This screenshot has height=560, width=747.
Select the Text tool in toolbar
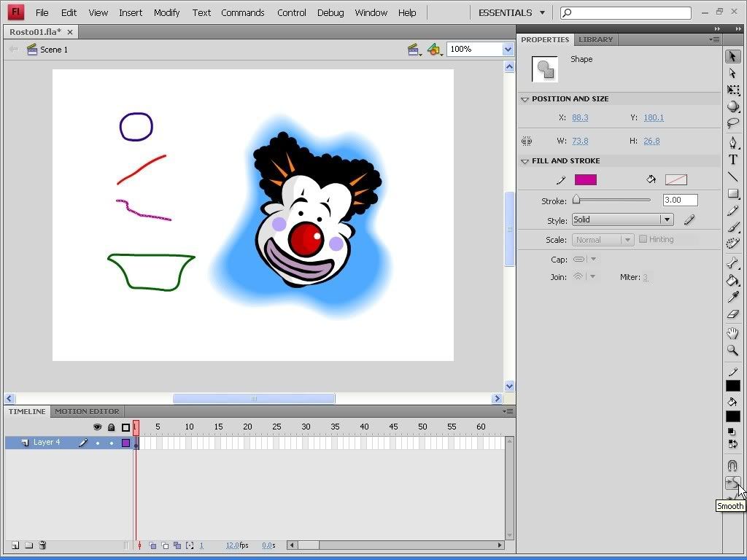tap(733, 160)
